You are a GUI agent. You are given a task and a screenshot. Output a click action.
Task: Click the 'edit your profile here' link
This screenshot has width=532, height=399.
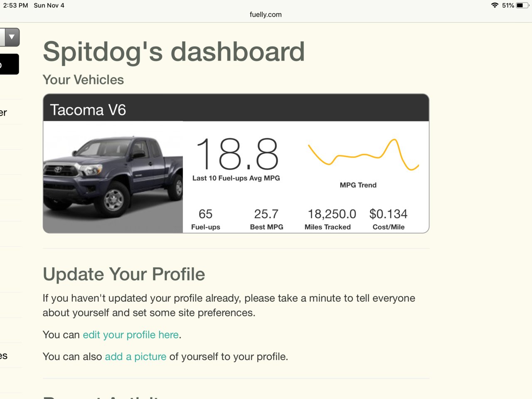[131, 335]
